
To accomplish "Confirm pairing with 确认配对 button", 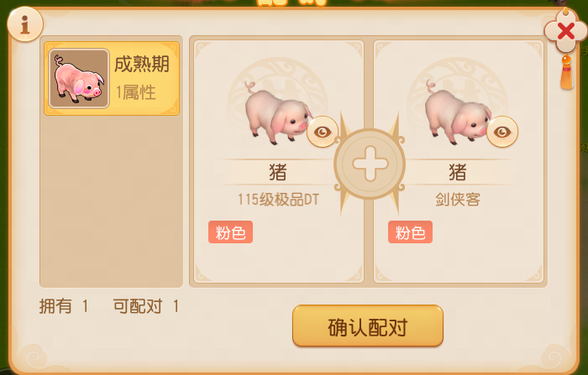I will pos(368,326).
